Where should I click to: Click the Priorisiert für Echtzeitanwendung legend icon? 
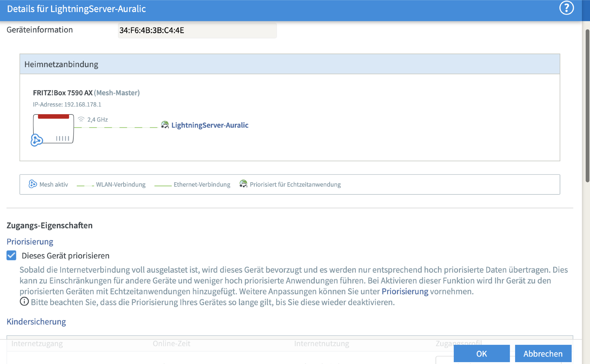click(x=243, y=184)
